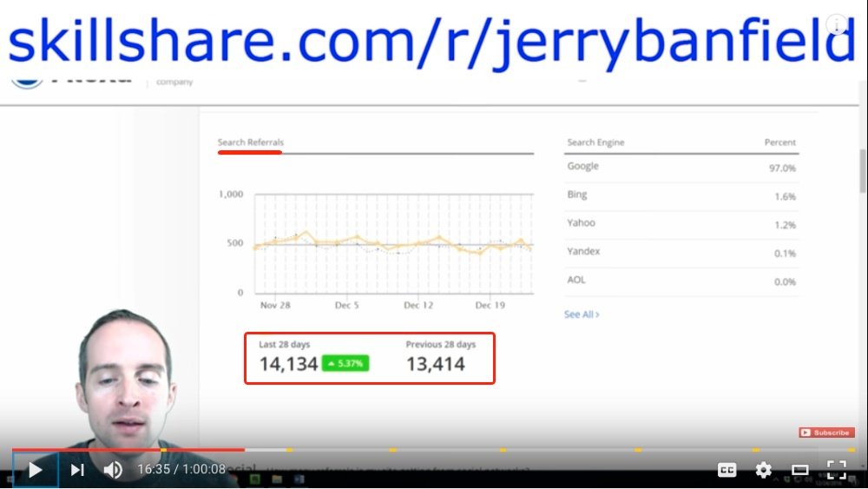
Task: Click the AOL search engine row
Action: (681, 281)
